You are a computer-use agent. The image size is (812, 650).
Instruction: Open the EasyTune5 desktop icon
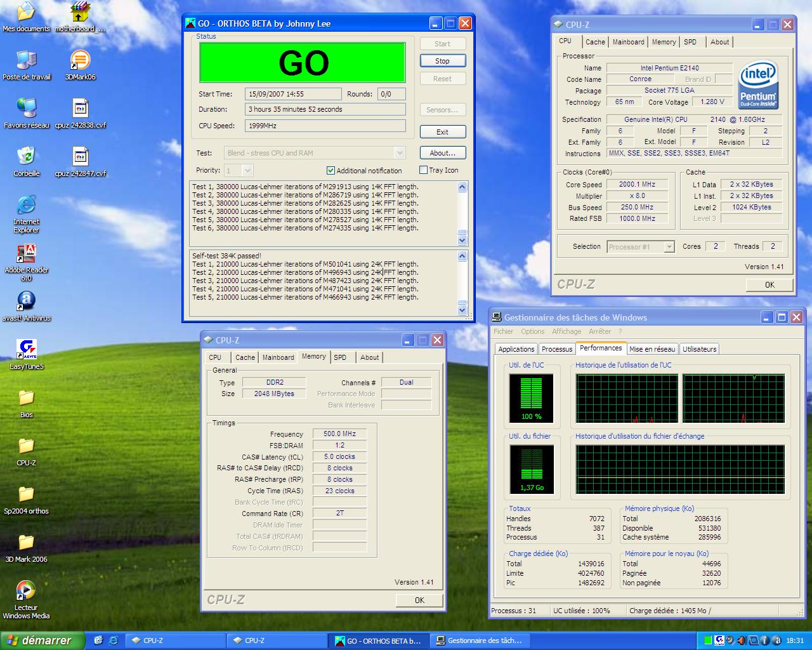point(27,350)
